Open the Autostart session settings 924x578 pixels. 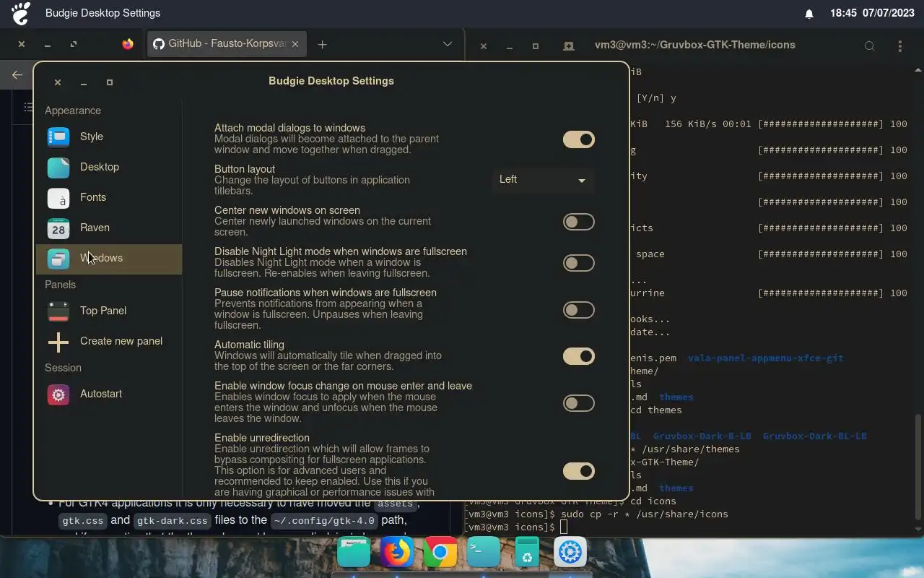click(x=109, y=394)
